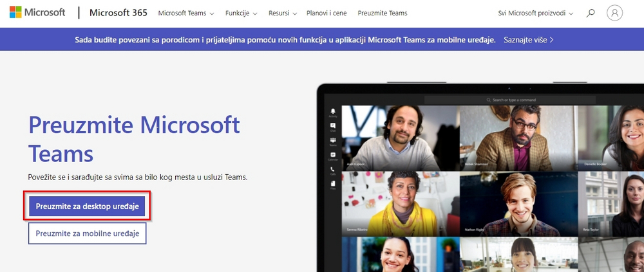Open Planovi i cene page
Viewport: 644px width, 272px height.
tap(327, 13)
